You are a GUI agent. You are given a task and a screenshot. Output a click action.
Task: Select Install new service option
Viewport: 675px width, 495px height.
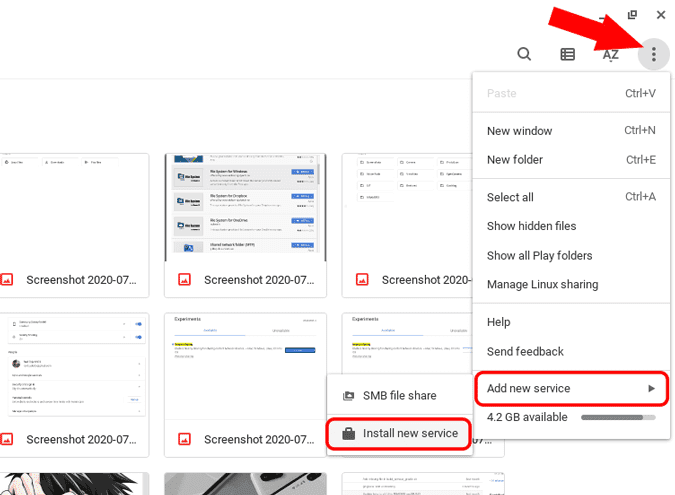tap(410, 434)
